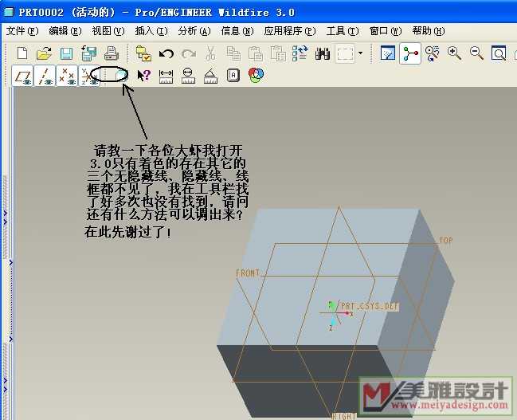This screenshot has height=420, width=517.
Task: Open Find tool with binoculars icon
Action: pos(323,53)
